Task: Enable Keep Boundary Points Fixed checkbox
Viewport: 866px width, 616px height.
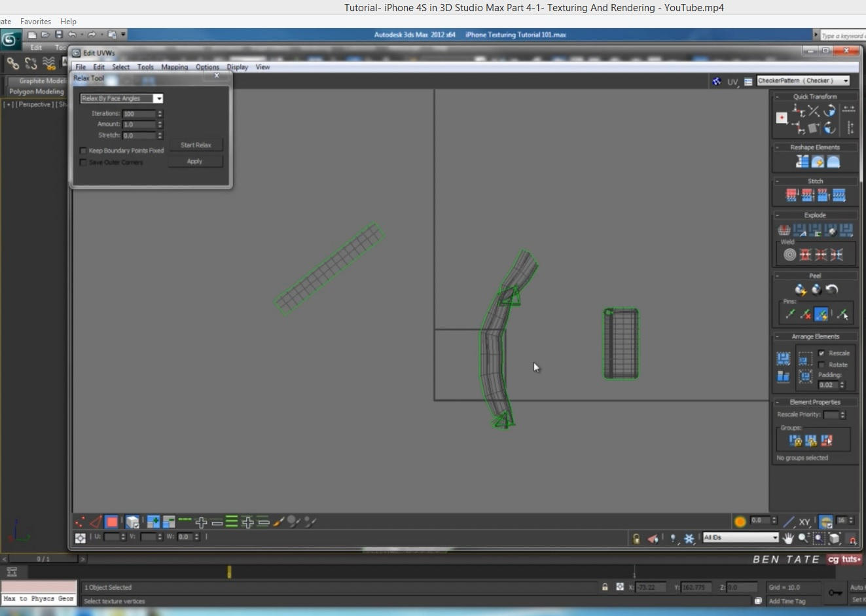Action: coord(83,151)
